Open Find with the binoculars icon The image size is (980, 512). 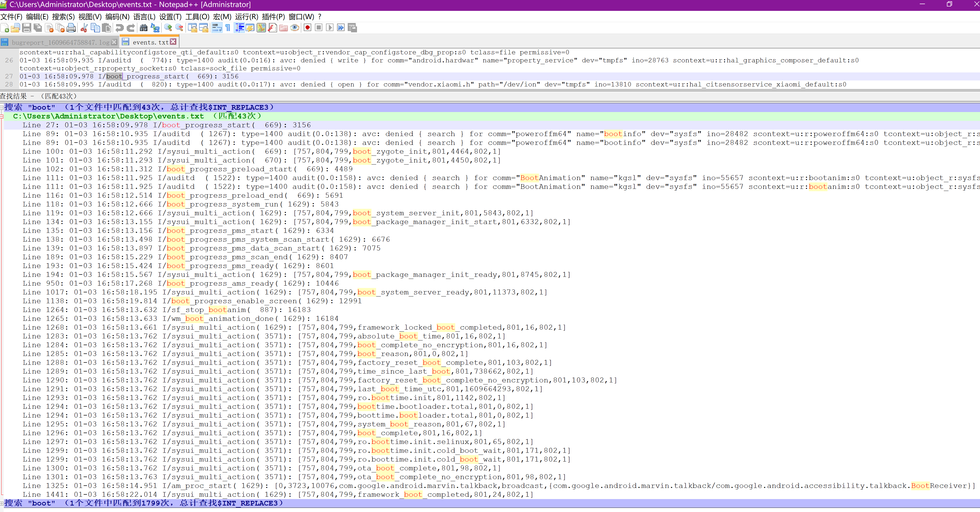tap(143, 28)
